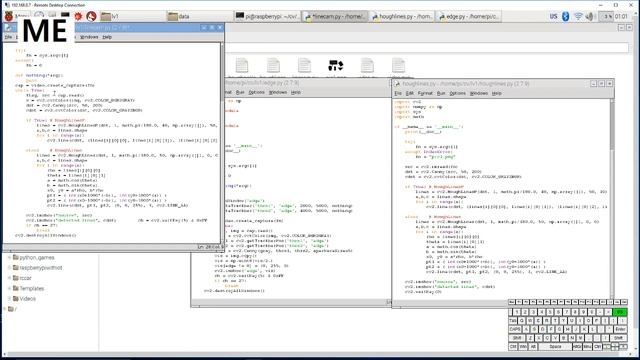The image size is (640, 360).
Task: Click the Q key on the on-screen keyboard
Action: coord(522,321)
